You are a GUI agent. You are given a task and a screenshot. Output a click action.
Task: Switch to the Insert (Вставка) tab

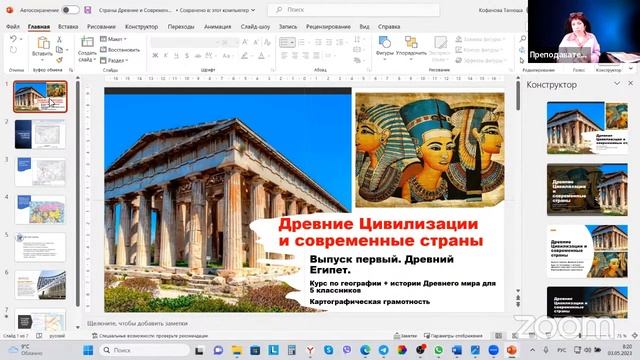(x=68, y=27)
